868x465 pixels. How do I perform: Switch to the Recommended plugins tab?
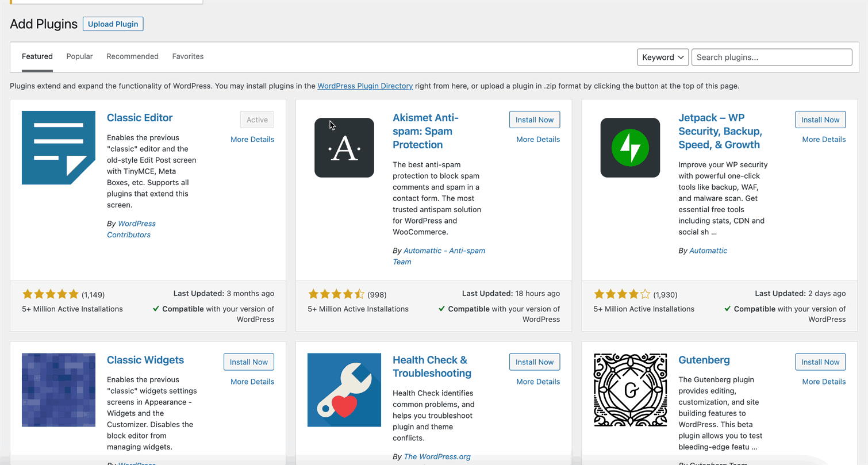pos(132,56)
